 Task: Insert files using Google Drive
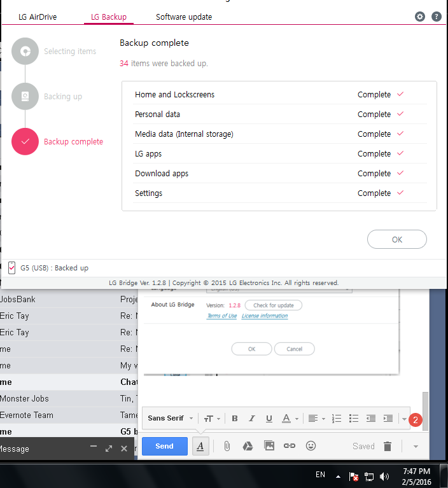click(x=248, y=446)
